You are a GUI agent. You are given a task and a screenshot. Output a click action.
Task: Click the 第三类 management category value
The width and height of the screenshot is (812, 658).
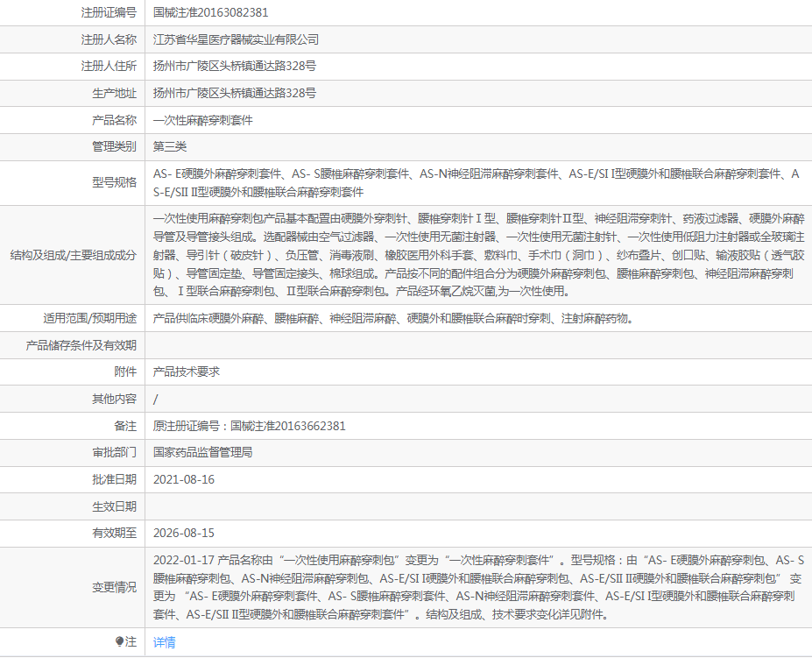point(170,146)
